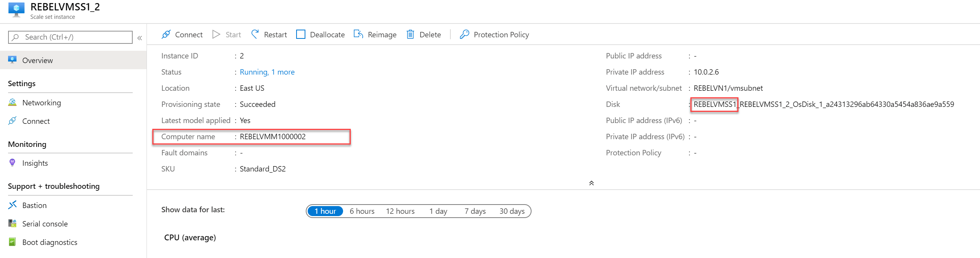Click the Start play icon
Screen dimensions: 980x258
[x=216, y=34]
